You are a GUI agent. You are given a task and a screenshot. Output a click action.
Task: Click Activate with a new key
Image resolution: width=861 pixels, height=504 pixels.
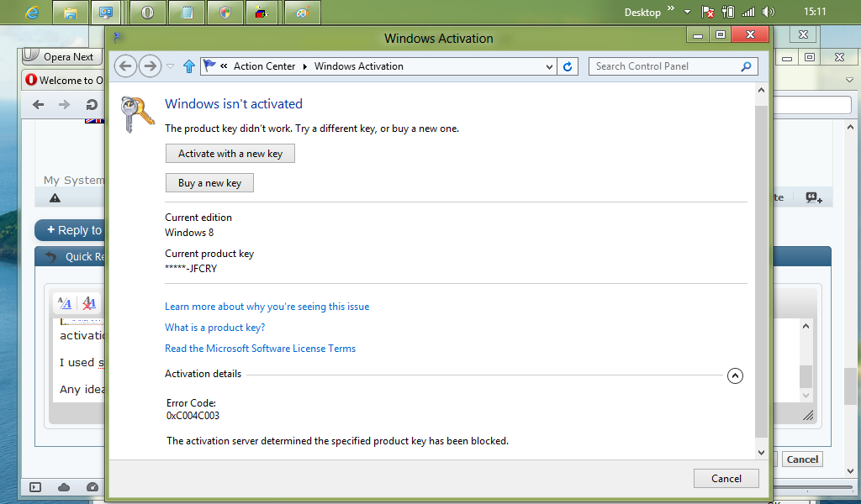pyautogui.click(x=230, y=154)
